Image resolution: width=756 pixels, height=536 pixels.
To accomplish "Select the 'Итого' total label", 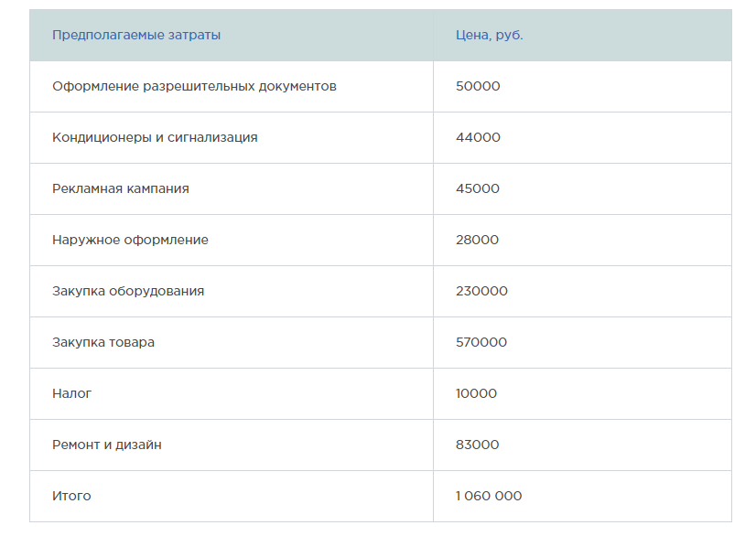I will (x=71, y=496).
